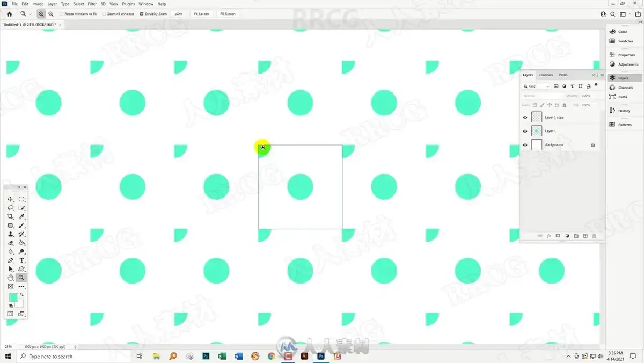Click the Zoom In magnifier in options bar
This screenshot has height=363, width=644.
click(x=41, y=14)
